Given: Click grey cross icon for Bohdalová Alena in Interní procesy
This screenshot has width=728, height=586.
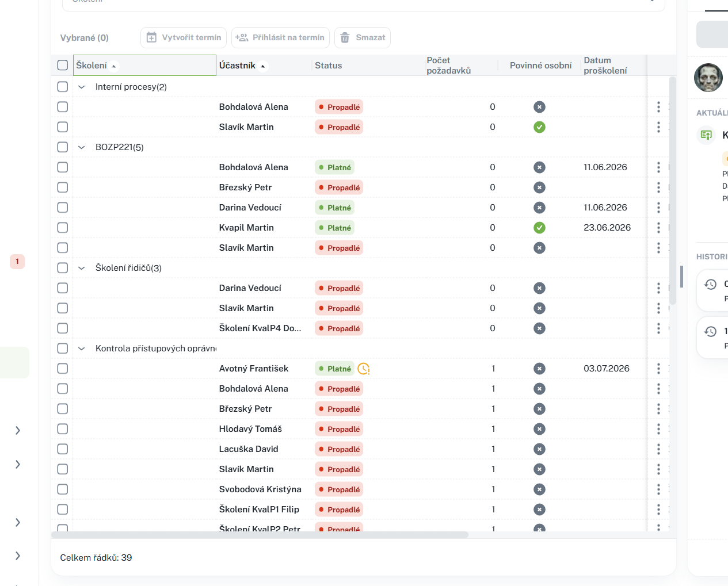Looking at the screenshot, I should [x=539, y=107].
